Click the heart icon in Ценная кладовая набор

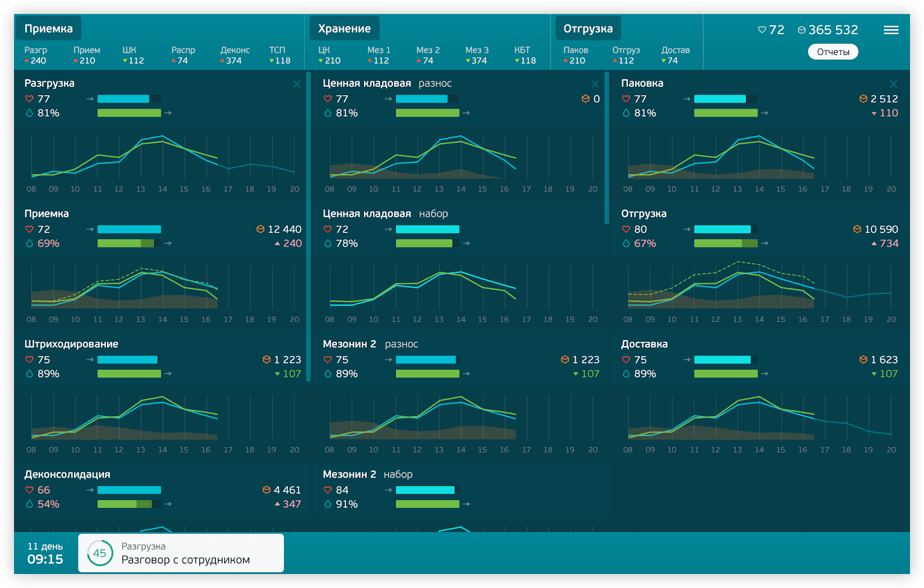pos(328,229)
